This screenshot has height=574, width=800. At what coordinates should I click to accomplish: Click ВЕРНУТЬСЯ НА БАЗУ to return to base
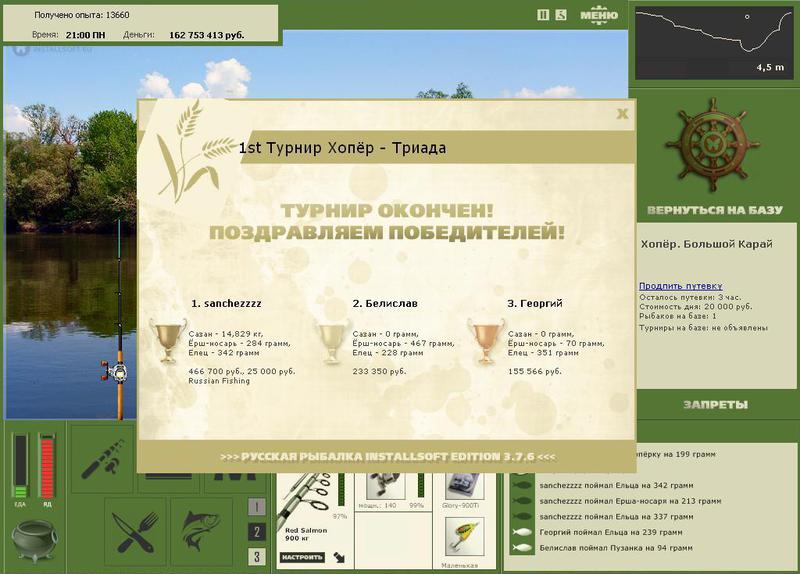point(715,210)
